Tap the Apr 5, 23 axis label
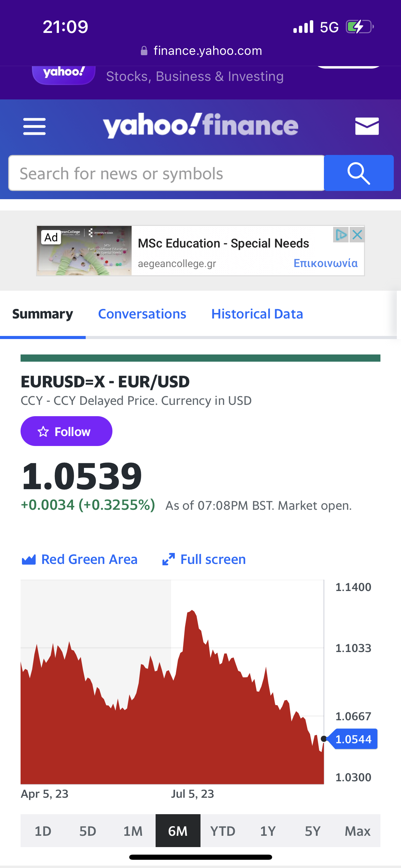 45,794
